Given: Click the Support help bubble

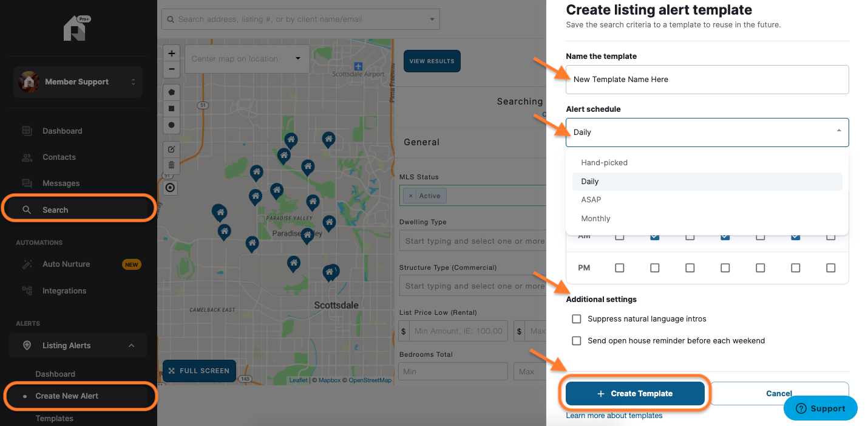Looking at the screenshot, I should pyautogui.click(x=821, y=408).
